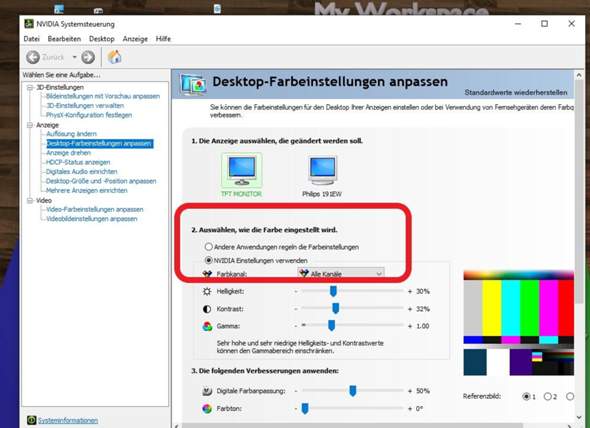Open the Back history dropdown arrow
Screen dimensions: 590x428
[x=75, y=57]
